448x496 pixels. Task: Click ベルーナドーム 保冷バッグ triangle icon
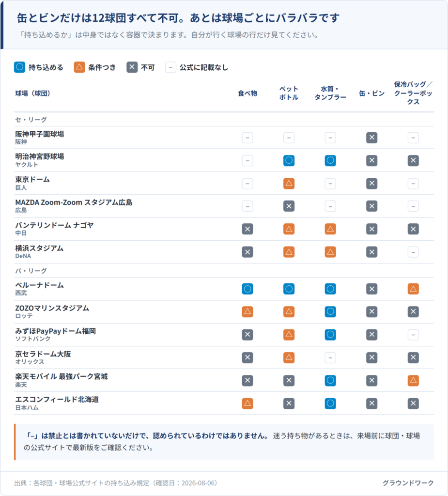click(x=413, y=289)
